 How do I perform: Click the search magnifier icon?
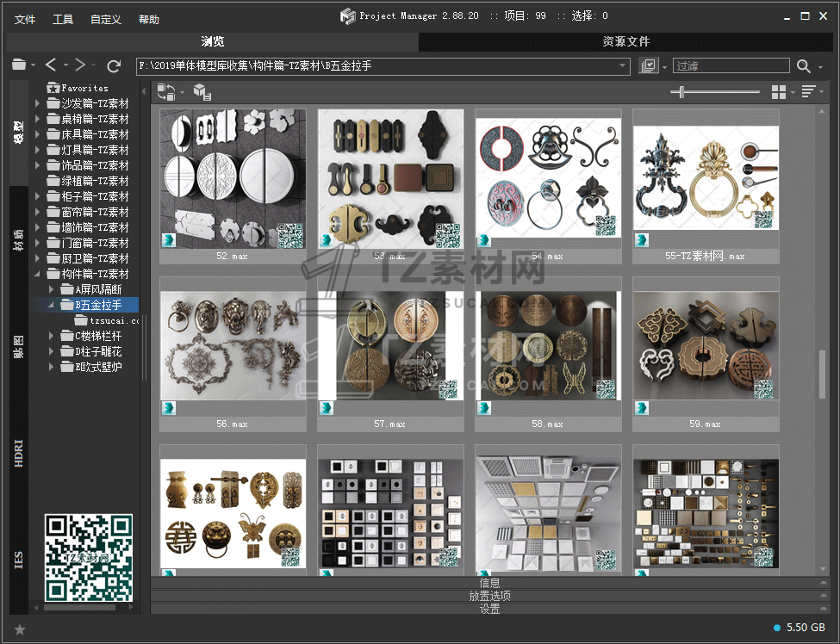803,66
